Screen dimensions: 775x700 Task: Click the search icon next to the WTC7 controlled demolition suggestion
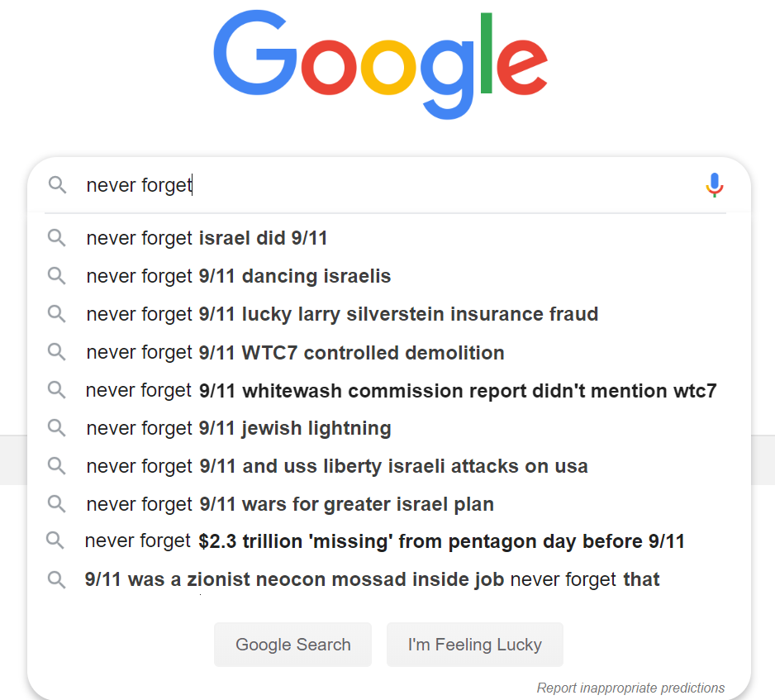56,352
